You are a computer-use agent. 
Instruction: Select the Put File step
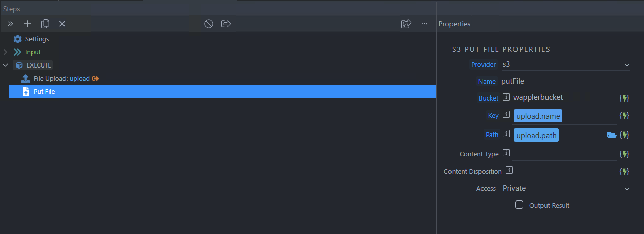point(222,91)
